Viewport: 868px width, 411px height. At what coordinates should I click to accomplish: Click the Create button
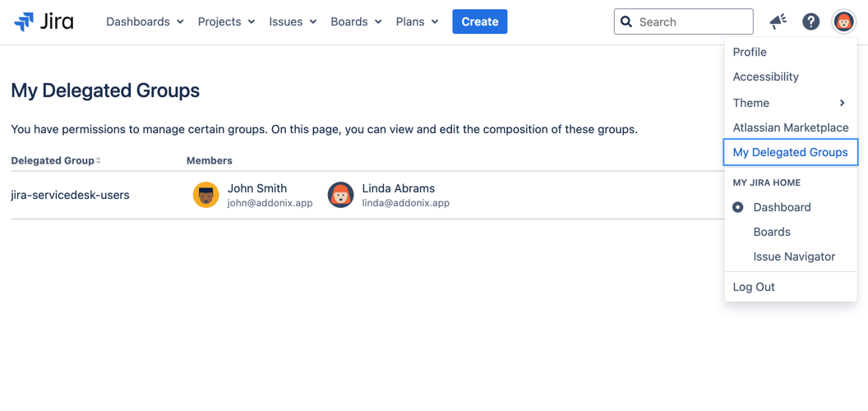pyautogui.click(x=480, y=21)
